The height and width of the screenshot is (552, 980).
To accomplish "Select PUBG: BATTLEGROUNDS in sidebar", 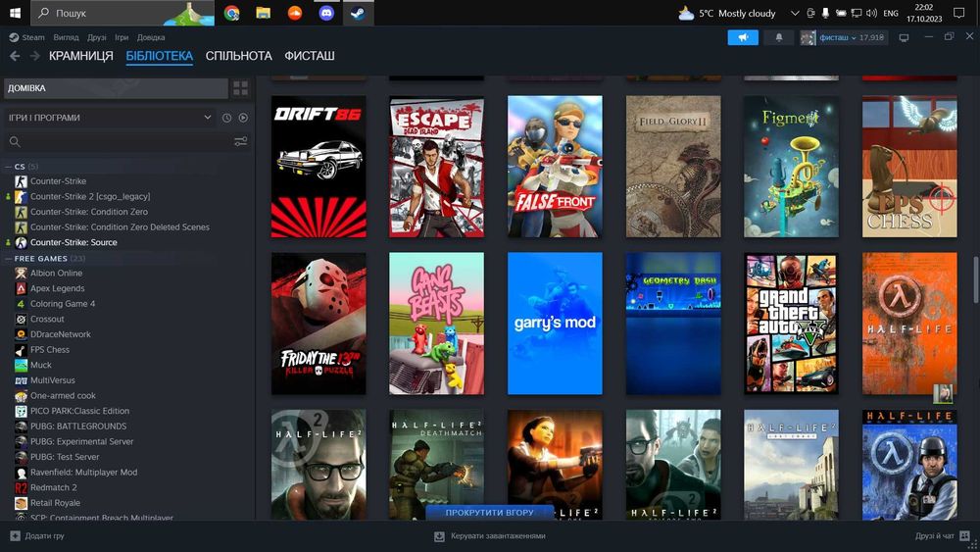I will pyautogui.click(x=78, y=427).
